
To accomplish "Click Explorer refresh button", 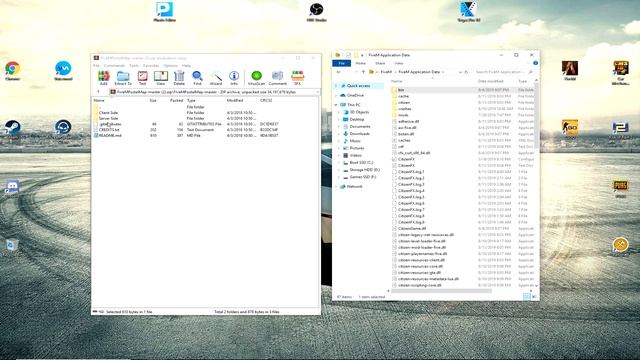I will click(x=466, y=72).
